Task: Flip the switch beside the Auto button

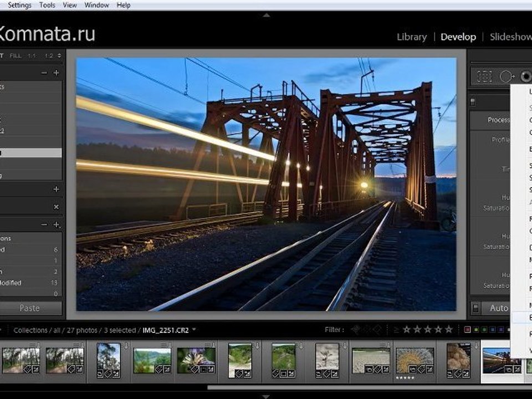Action: coord(475,308)
